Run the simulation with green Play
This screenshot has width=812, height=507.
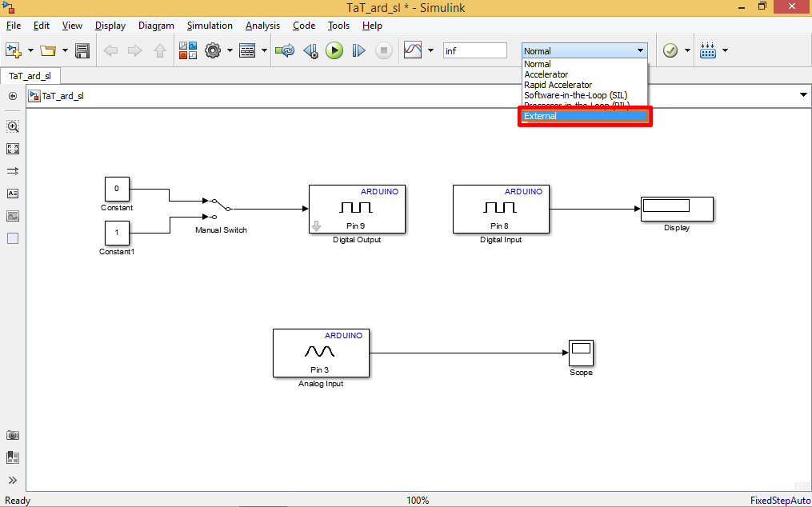334,50
